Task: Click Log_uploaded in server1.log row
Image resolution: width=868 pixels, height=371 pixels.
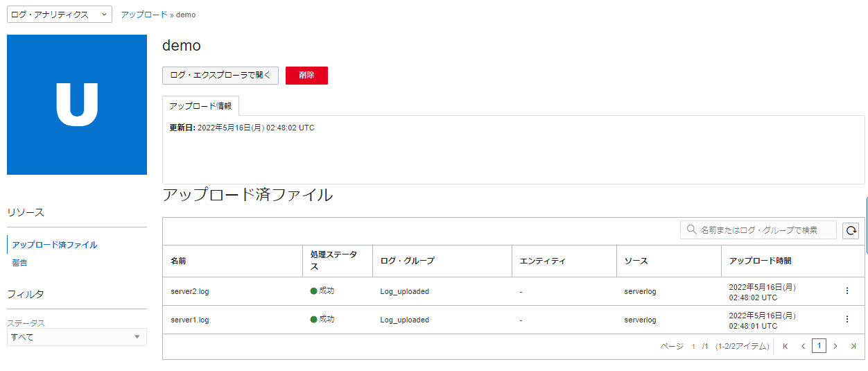Action: (x=405, y=320)
